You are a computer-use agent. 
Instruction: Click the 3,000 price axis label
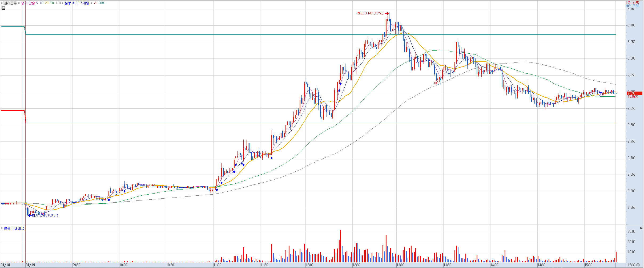click(x=631, y=58)
